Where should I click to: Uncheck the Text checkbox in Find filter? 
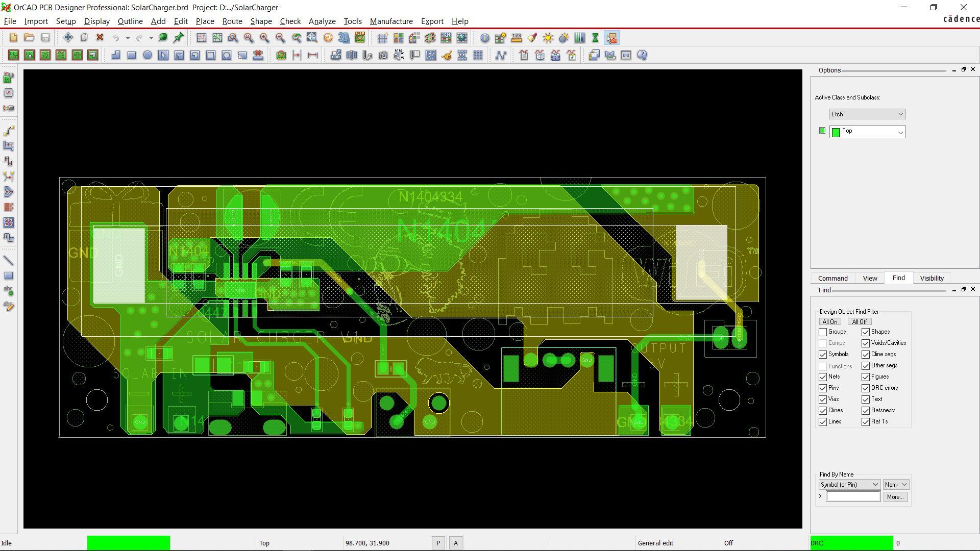tap(866, 399)
